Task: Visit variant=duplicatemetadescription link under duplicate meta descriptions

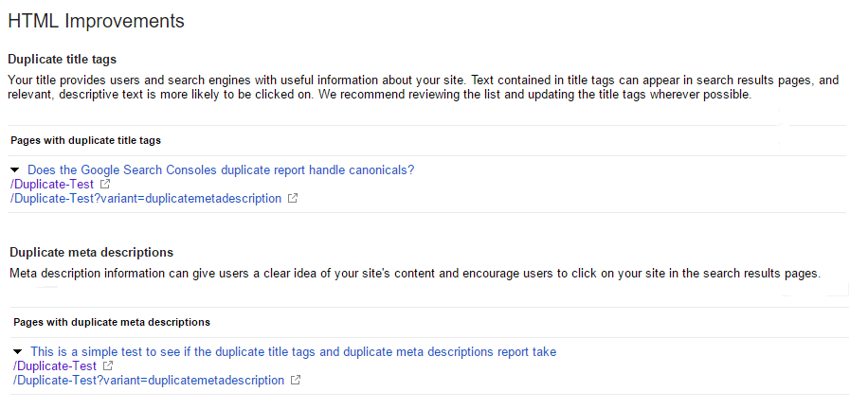Action: 149,380
